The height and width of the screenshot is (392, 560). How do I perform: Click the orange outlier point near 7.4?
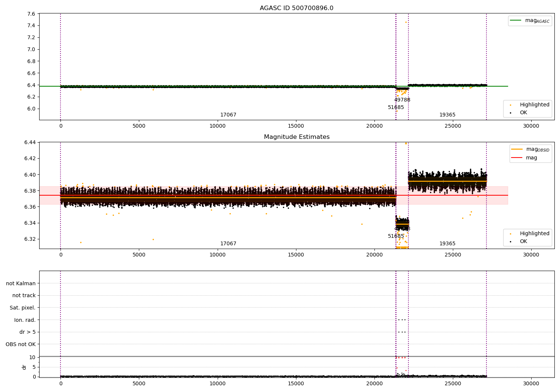pyautogui.click(x=406, y=22)
